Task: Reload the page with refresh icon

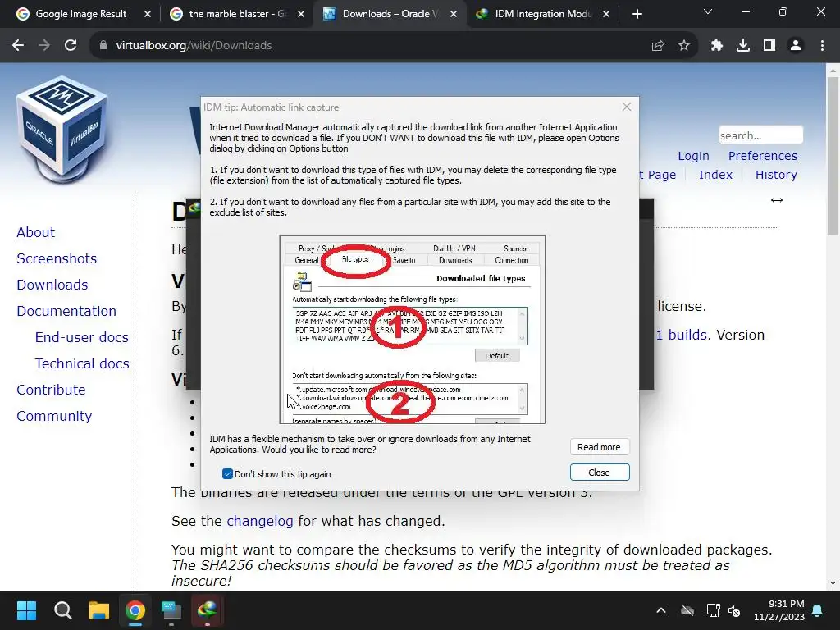Action: [x=71, y=46]
